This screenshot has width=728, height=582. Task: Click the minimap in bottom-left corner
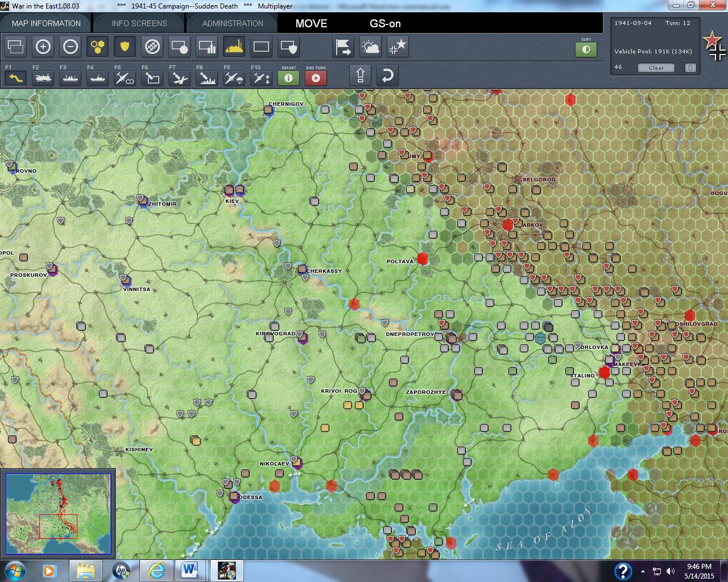[x=58, y=513]
